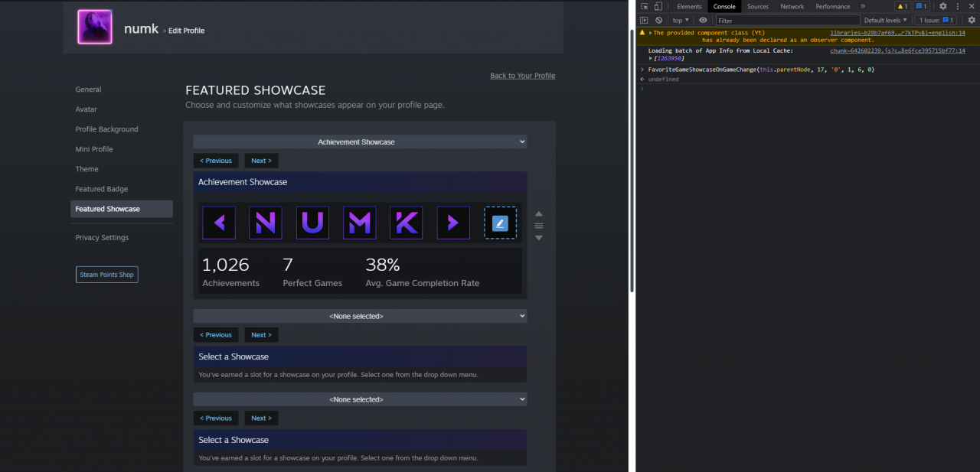This screenshot has height=472, width=980.
Task: Click the console Filter input field
Action: 787,20
